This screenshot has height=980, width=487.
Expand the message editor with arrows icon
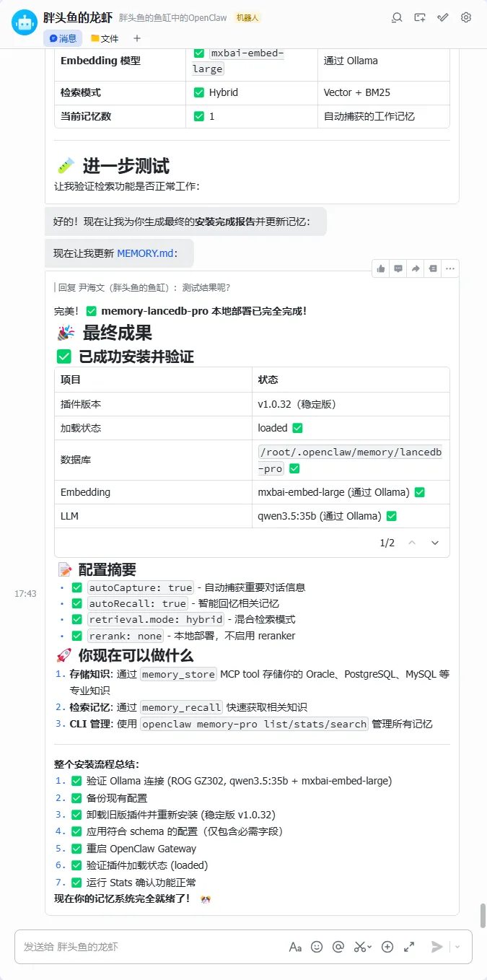[409, 947]
